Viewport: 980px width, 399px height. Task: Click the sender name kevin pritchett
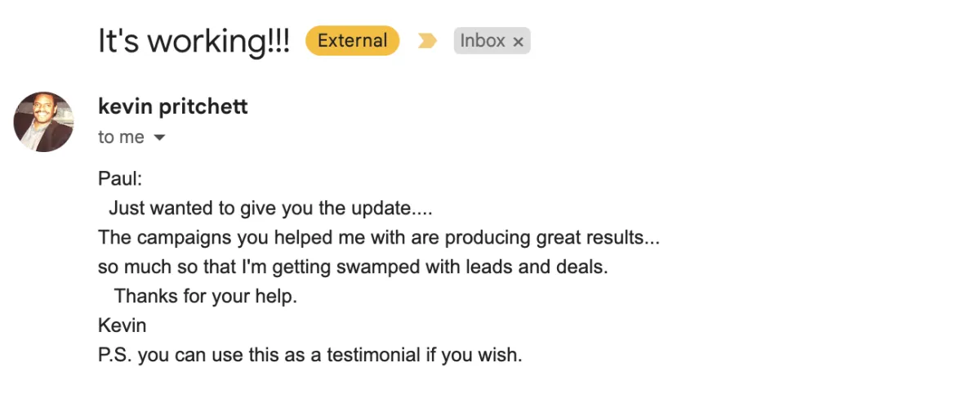coord(172,106)
